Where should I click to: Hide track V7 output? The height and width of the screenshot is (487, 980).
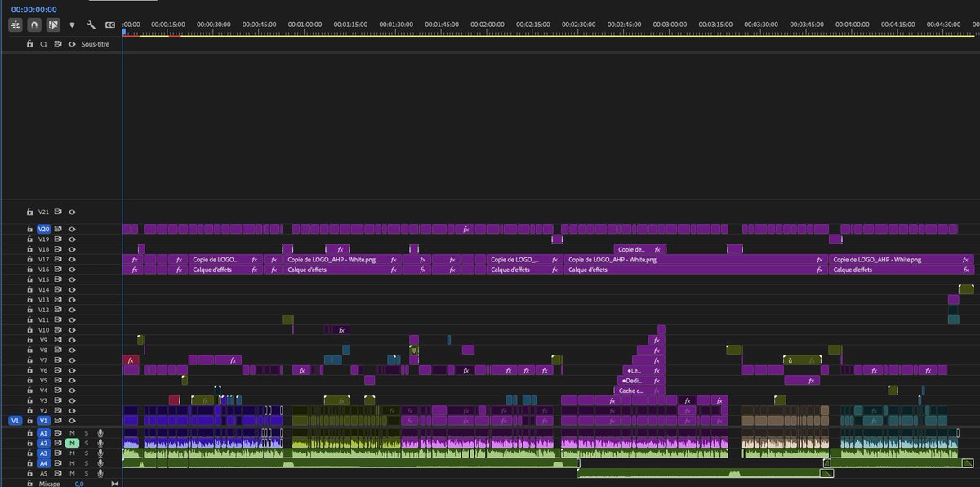click(72, 360)
